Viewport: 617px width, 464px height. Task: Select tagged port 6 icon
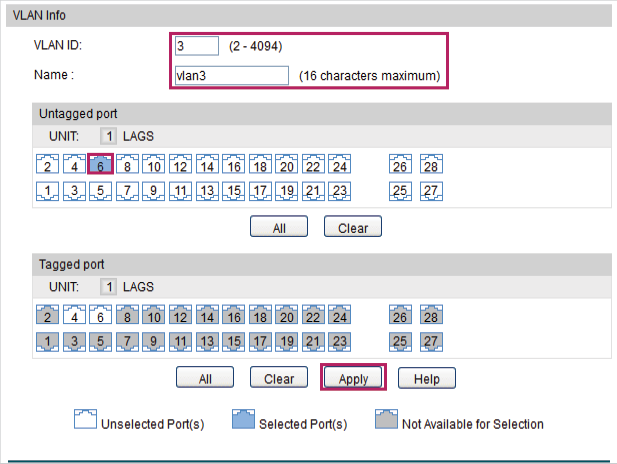[x=100, y=314]
